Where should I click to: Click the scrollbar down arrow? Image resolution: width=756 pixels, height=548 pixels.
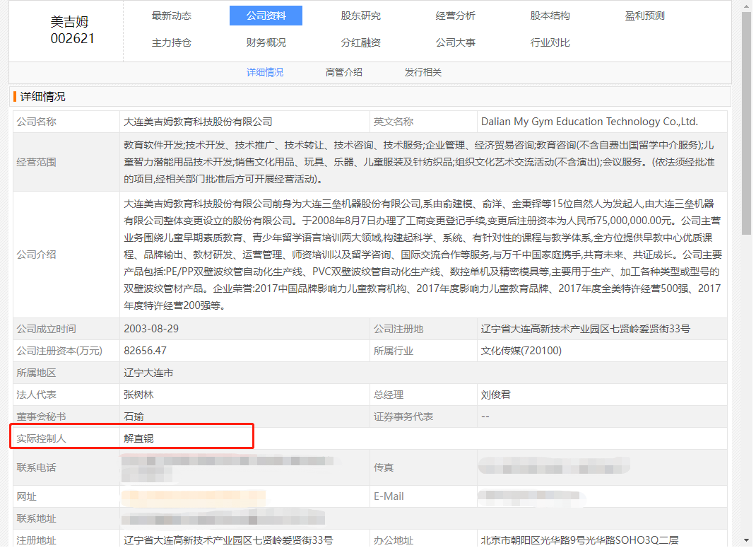[746, 540]
